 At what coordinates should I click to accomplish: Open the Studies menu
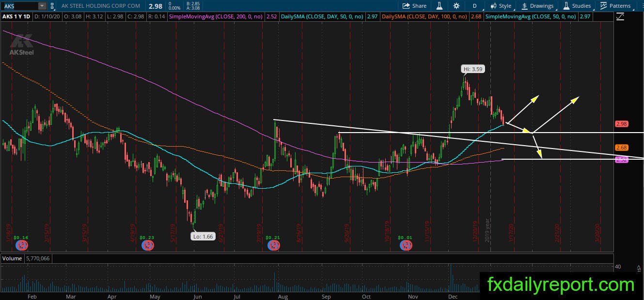coord(577,6)
